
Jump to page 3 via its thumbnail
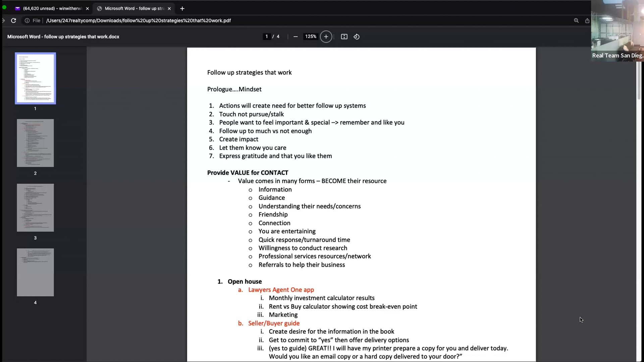35,207
